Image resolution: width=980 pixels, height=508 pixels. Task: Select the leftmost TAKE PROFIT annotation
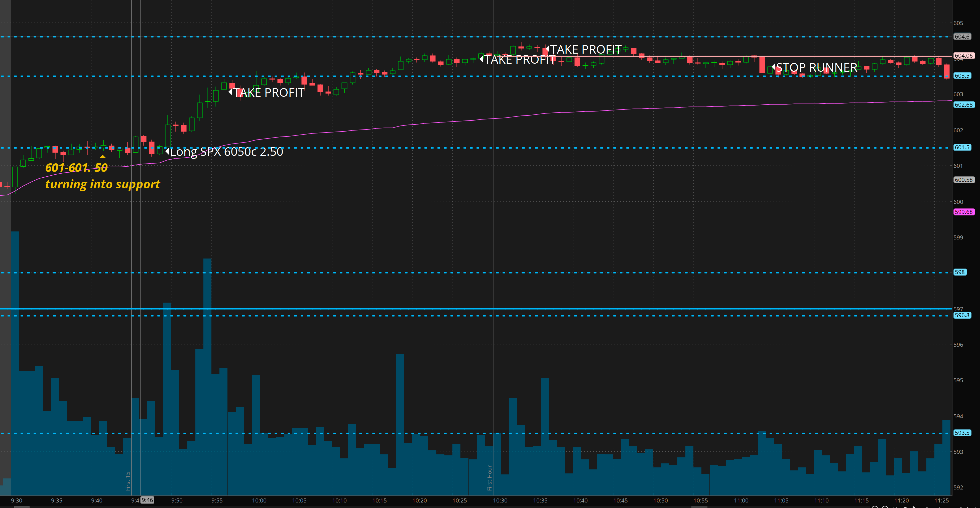point(268,92)
